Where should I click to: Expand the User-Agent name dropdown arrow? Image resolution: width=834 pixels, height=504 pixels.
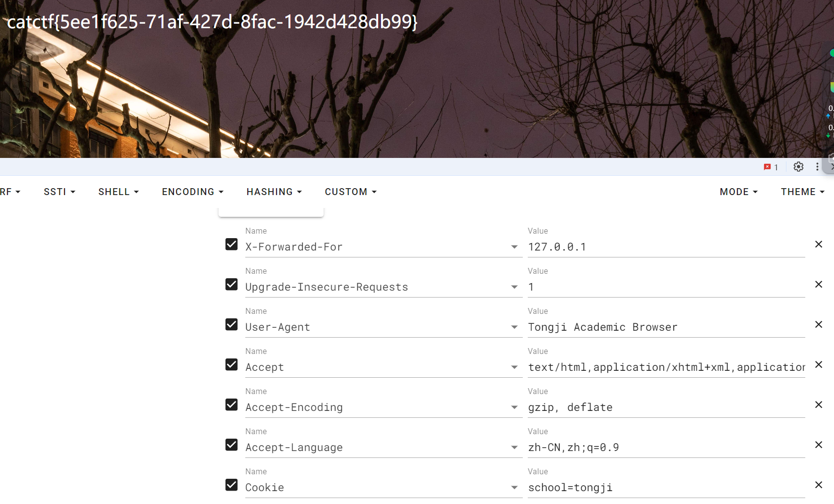(514, 327)
